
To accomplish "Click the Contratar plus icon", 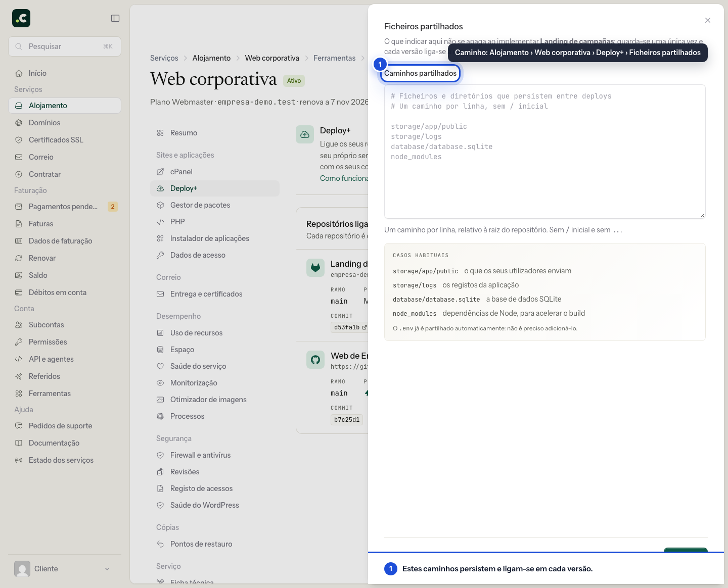I will (x=19, y=174).
